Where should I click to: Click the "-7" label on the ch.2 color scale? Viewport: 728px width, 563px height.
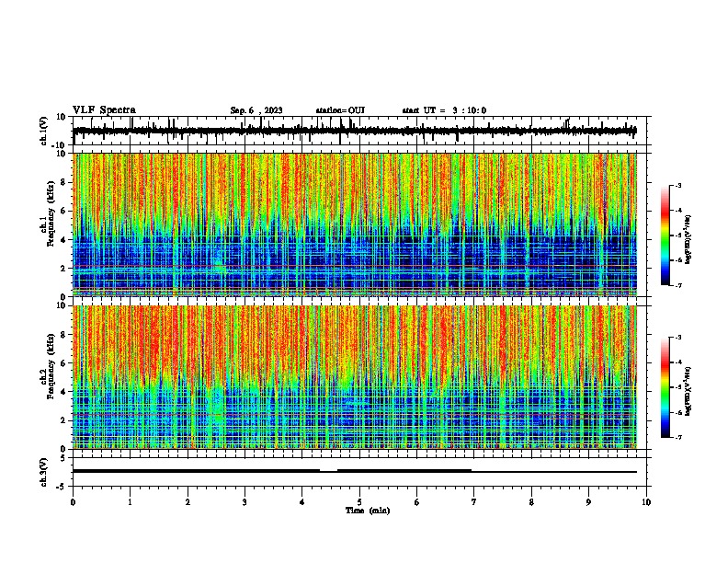point(677,437)
